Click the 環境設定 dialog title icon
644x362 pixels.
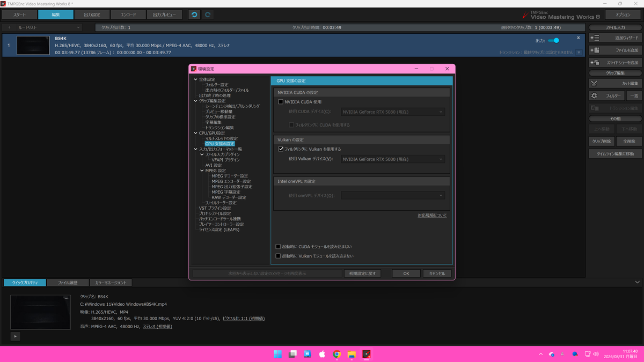194,69
